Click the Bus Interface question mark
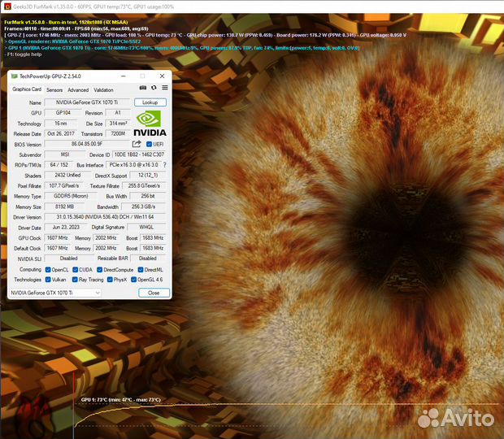The image size is (504, 439). click(164, 164)
